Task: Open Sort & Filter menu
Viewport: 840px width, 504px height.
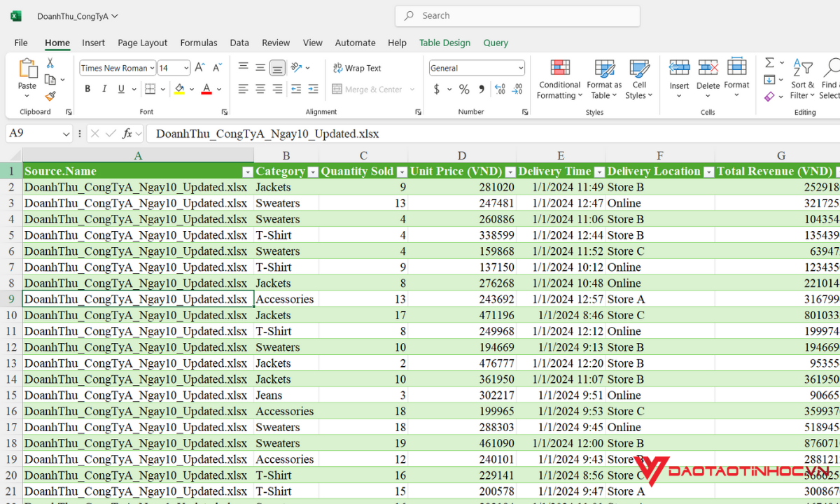Action: [802, 79]
